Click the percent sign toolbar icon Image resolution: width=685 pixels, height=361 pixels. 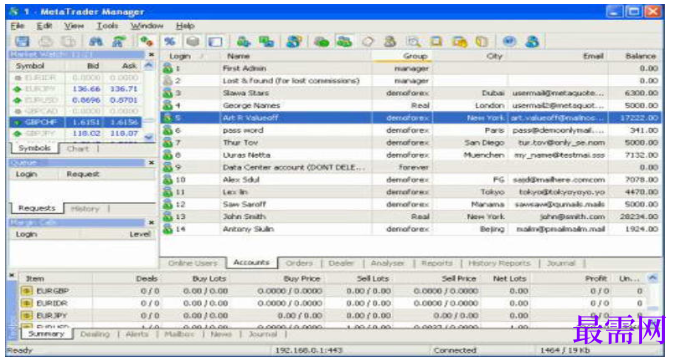170,42
